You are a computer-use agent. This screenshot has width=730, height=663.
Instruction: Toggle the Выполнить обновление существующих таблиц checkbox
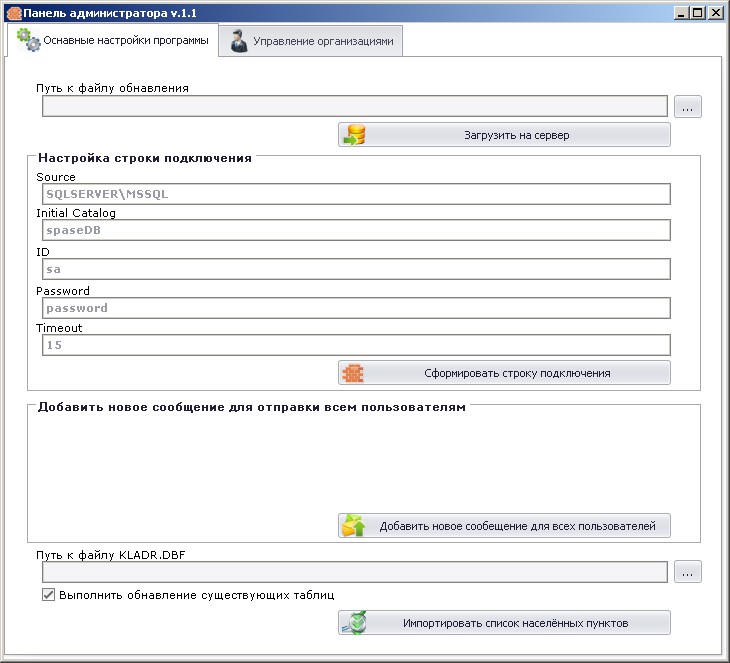(48, 595)
